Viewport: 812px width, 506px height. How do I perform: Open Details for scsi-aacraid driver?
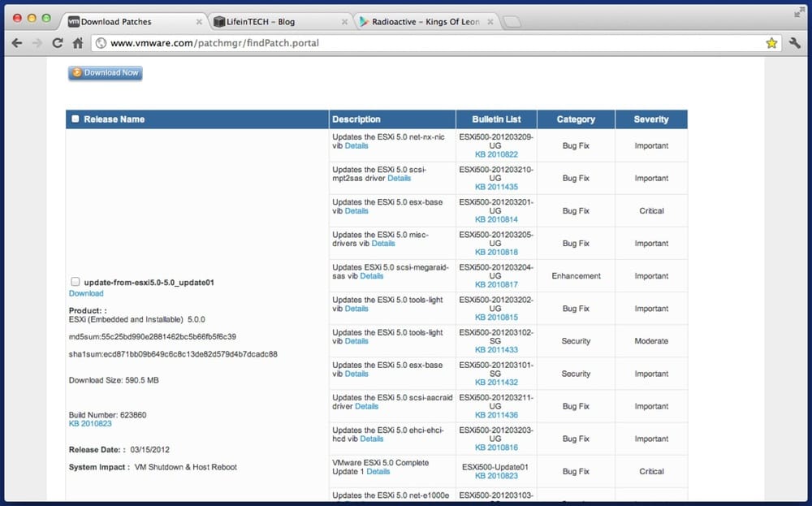[x=367, y=407]
